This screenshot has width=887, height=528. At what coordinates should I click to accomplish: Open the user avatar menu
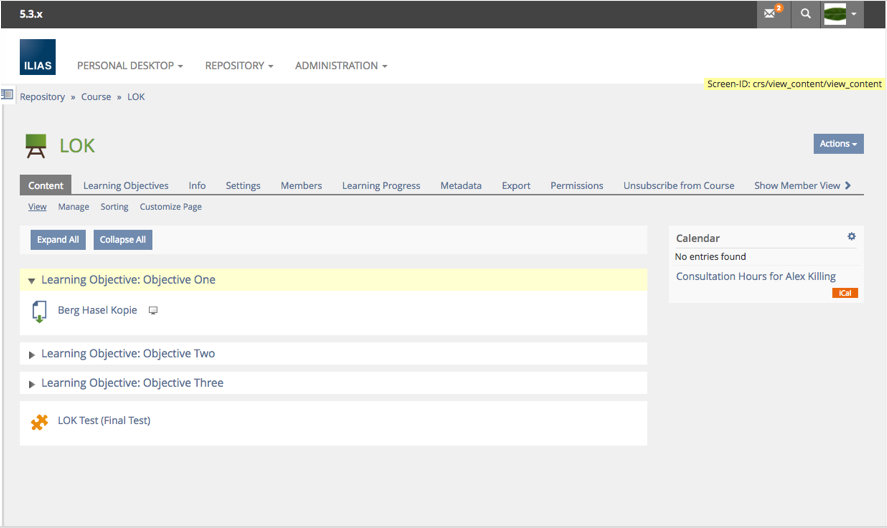click(x=840, y=14)
